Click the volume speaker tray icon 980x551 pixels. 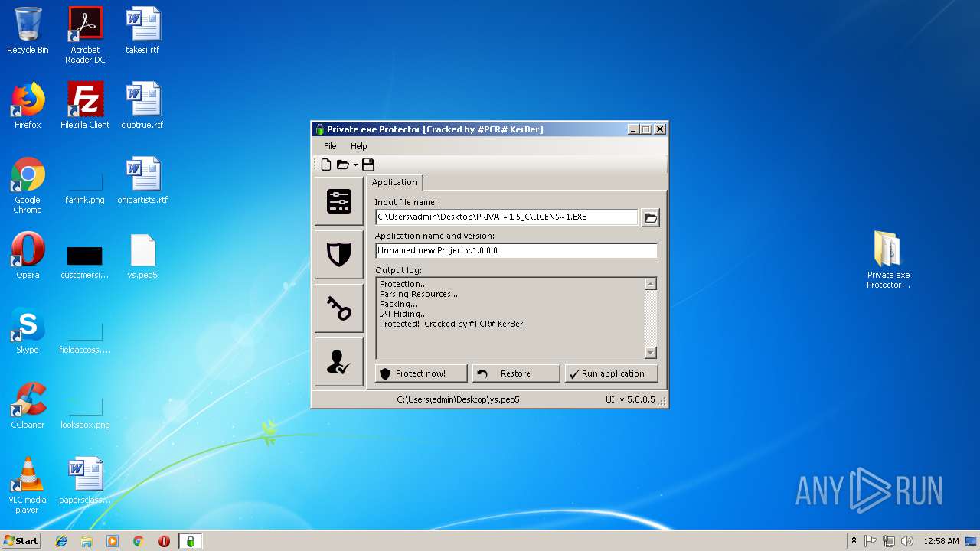tap(907, 541)
